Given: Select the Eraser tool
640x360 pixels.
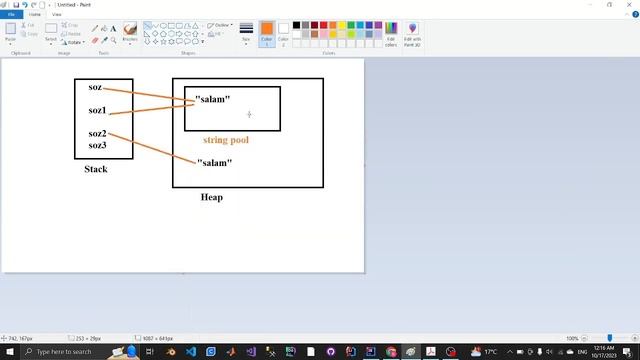Looking at the screenshot, I should tap(95, 40).
